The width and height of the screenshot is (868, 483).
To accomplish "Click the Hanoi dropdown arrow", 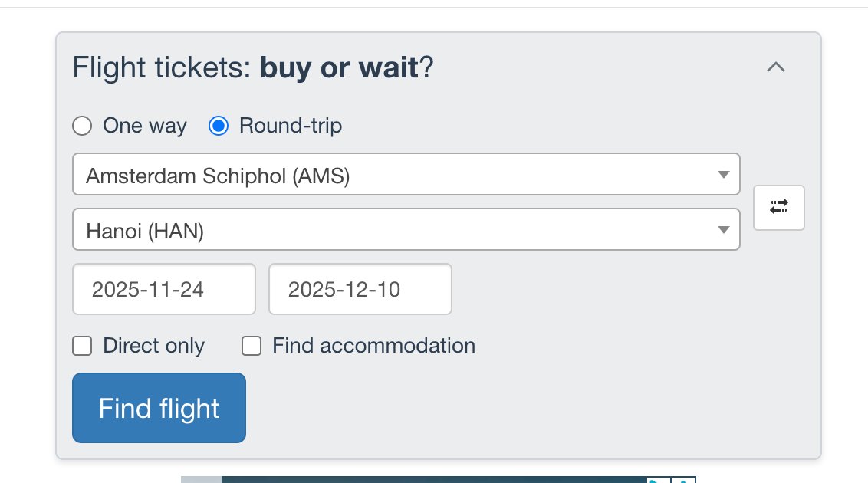I will [723, 229].
